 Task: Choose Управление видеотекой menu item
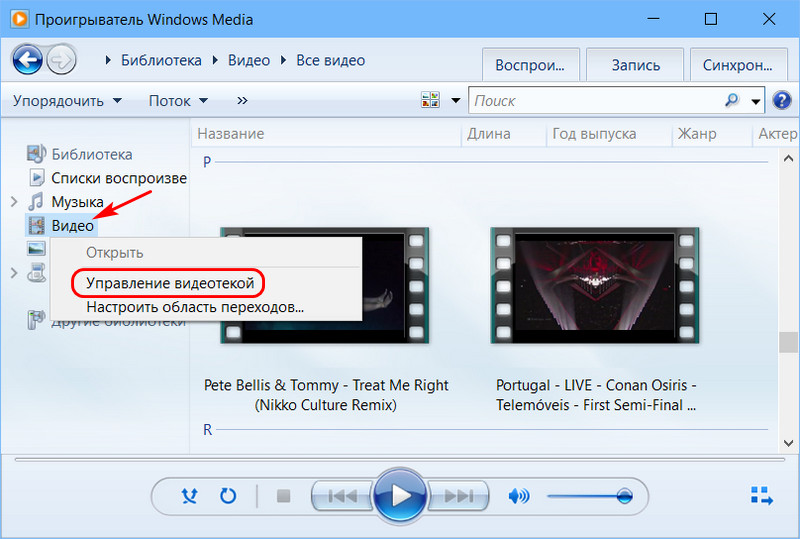(170, 283)
